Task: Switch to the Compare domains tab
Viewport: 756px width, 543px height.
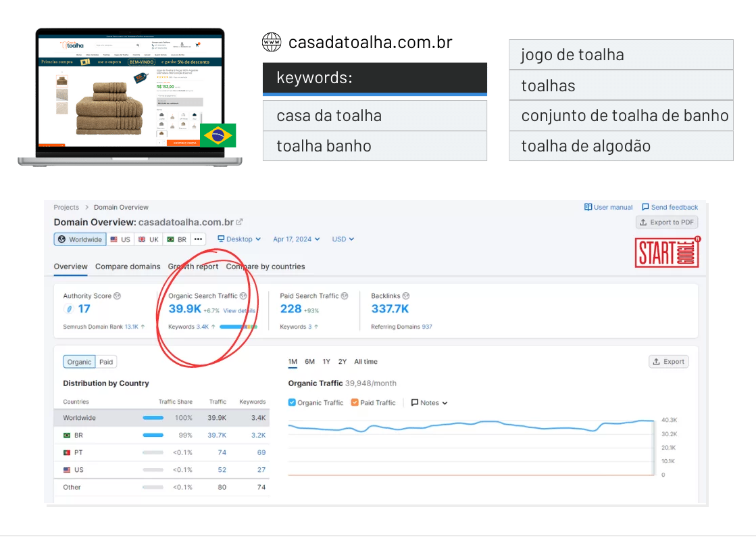Action: point(128,266)
